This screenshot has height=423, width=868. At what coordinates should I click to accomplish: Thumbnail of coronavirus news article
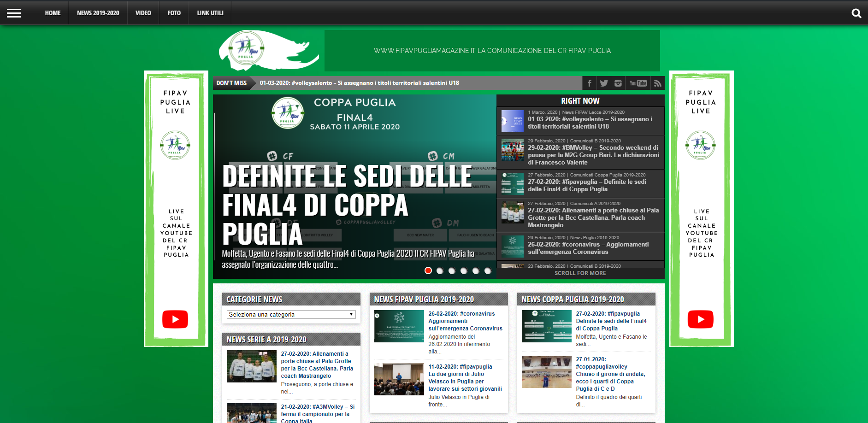point(399,326)
